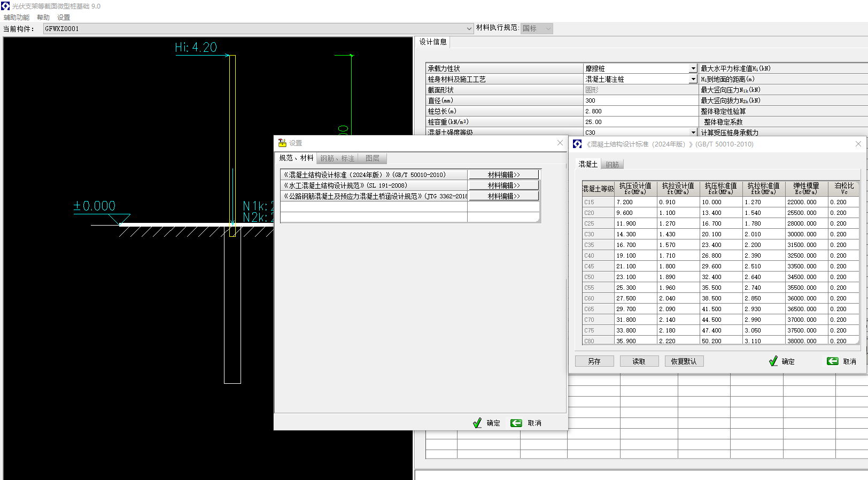Image resolution: width=868 pixels, height=480 pixels.
Task: Click the 另存 button
Action: point(594,361)
